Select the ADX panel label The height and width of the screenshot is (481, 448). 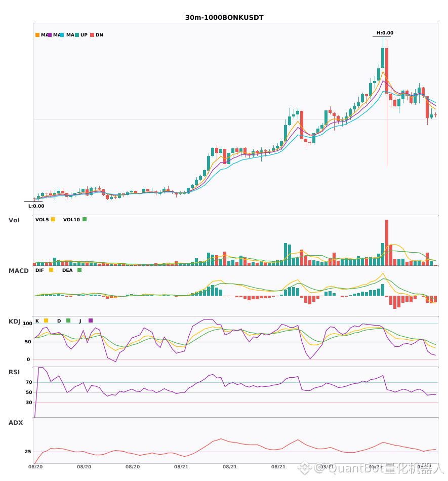point(16,423)
